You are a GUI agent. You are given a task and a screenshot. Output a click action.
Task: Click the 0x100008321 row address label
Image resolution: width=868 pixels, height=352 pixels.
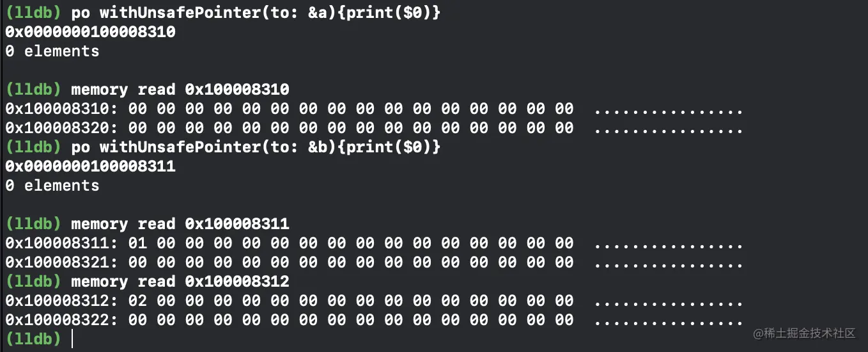point(62,262)
